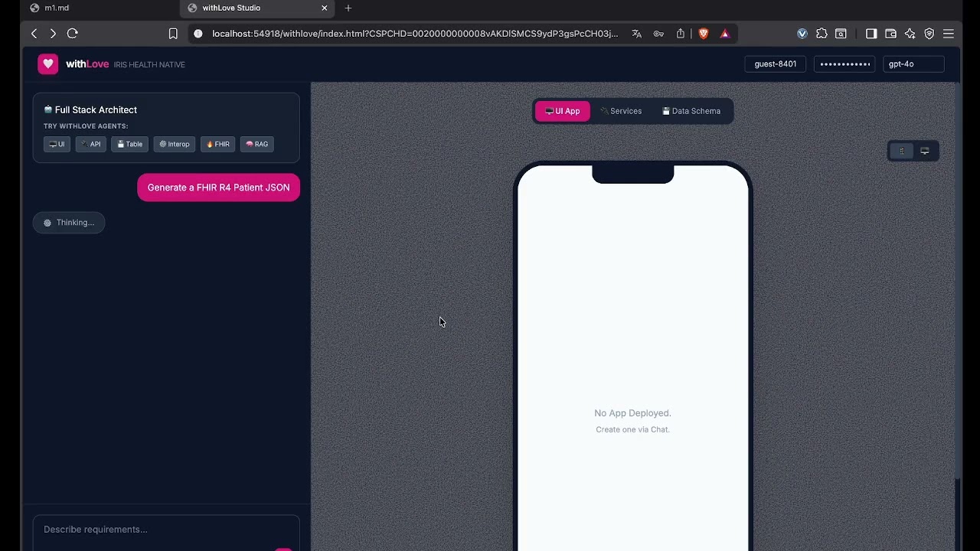Bookmark this page with the bookmark icon
This screenshot has height=551, width=980.
click(173, 34)
